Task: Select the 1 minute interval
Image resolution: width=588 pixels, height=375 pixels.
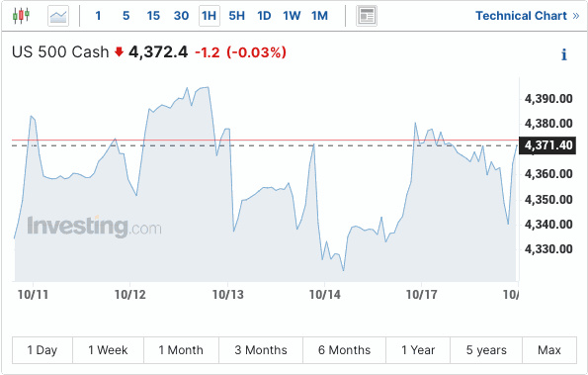Action: pyautogui.click(x=98, y=16)
